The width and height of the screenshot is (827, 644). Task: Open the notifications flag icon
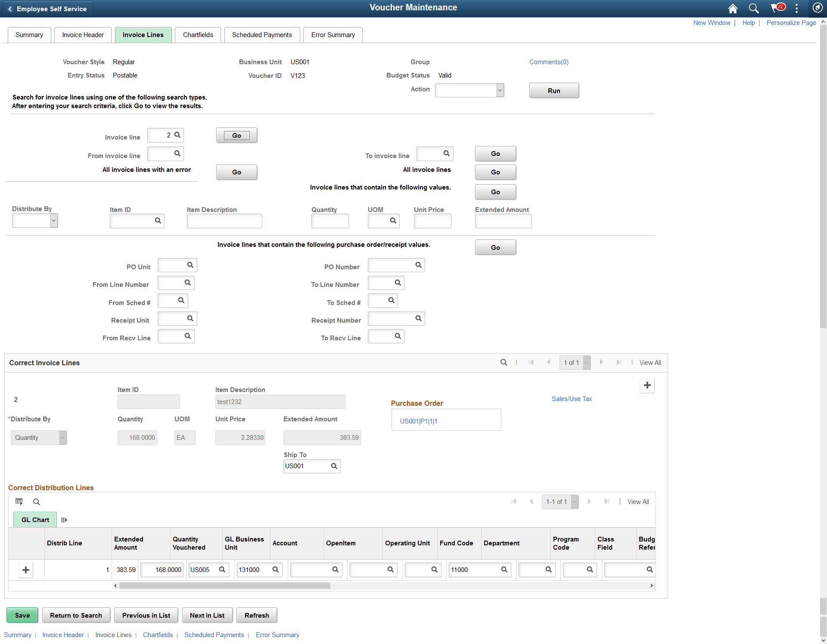(x=776, y=8)
